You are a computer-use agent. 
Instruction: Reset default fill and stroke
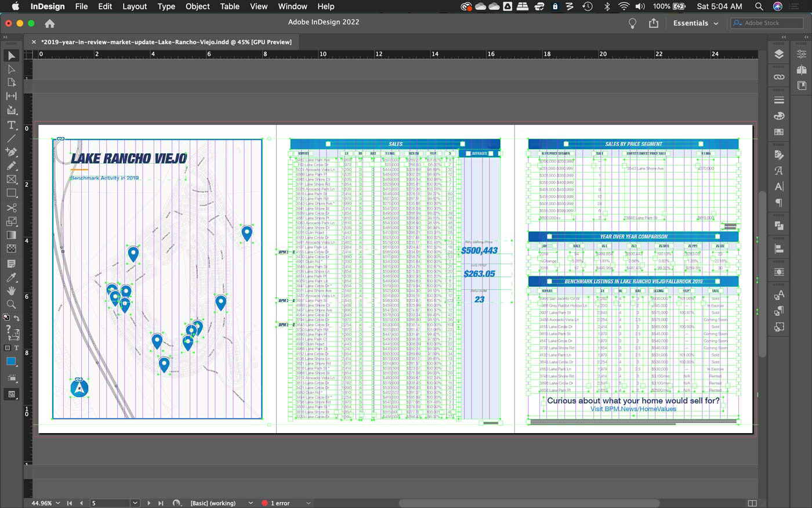6,318
